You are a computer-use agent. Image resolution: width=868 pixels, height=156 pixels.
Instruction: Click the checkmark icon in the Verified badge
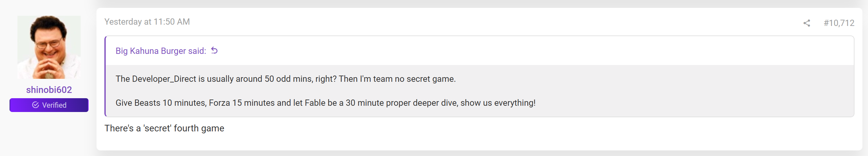(35, 105)
